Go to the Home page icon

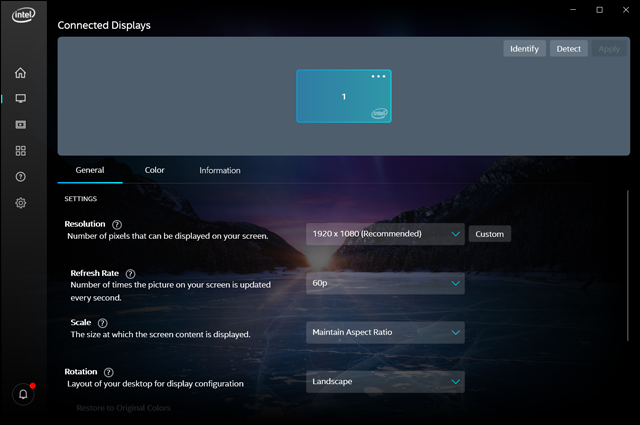pyautogui.click(x=20, y=73)
